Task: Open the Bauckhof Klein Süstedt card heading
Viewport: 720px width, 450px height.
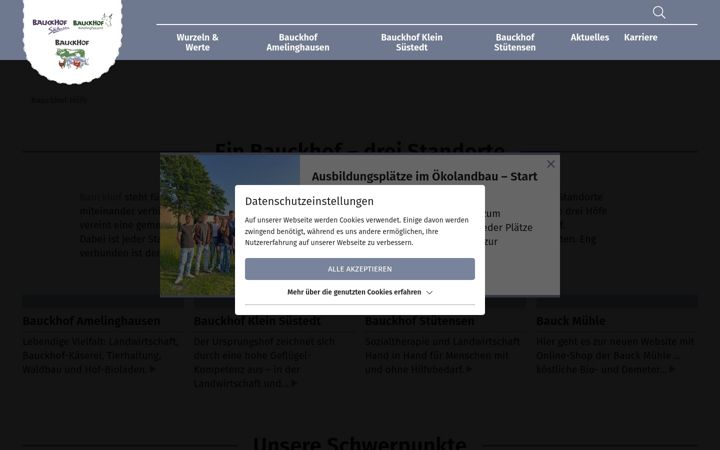Action: (x=257, y=321)
